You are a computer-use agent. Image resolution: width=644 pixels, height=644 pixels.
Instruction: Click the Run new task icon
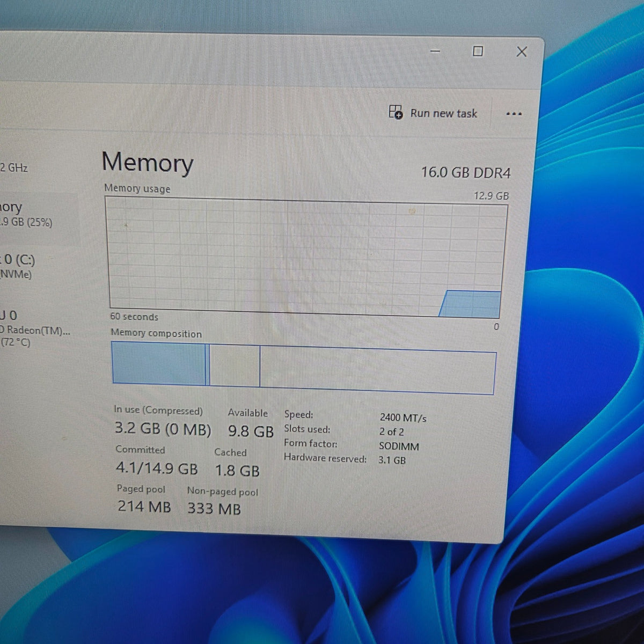396,112
